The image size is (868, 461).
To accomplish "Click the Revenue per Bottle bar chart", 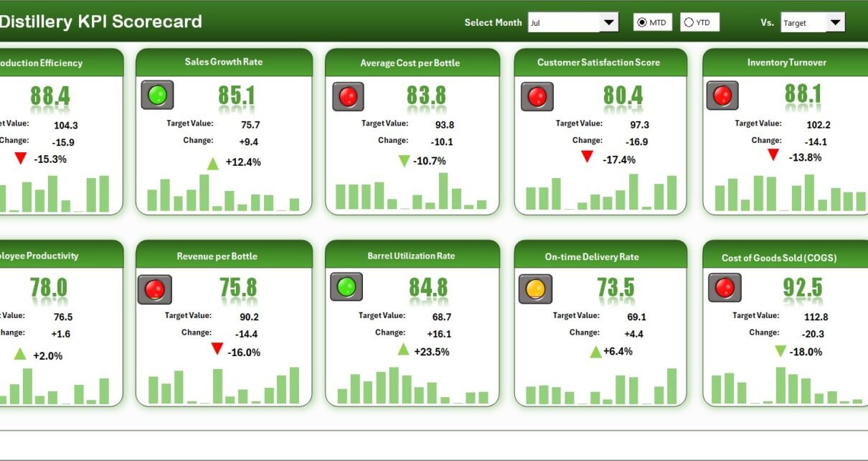I will tap(224, 386).
